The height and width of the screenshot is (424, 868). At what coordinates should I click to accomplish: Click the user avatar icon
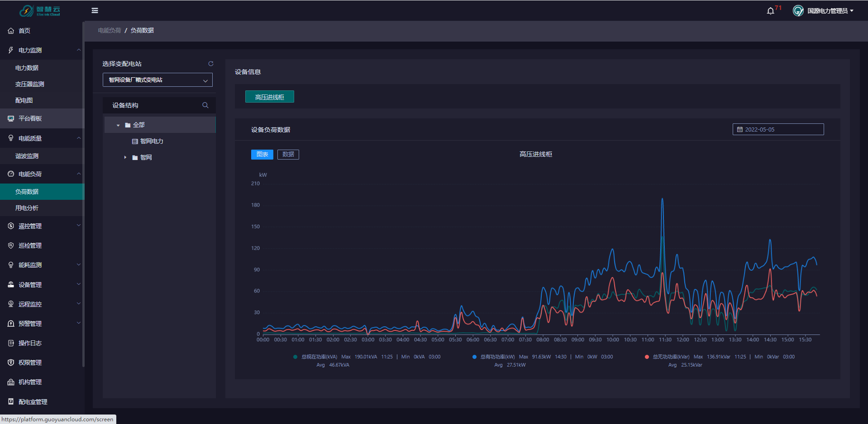798,11
